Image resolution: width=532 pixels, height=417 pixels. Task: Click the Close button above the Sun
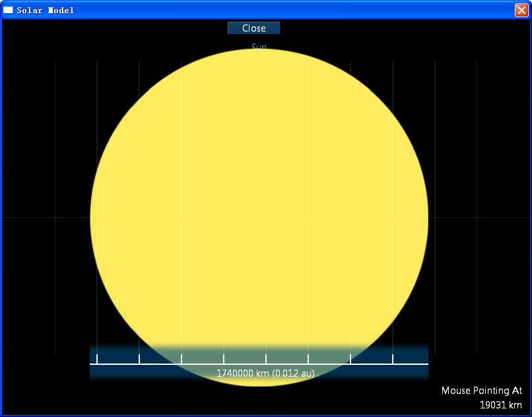pos(253,28)
